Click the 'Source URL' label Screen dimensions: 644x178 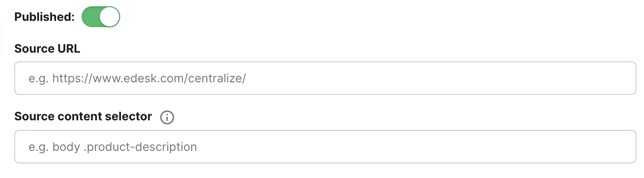[x=47, y=49]
